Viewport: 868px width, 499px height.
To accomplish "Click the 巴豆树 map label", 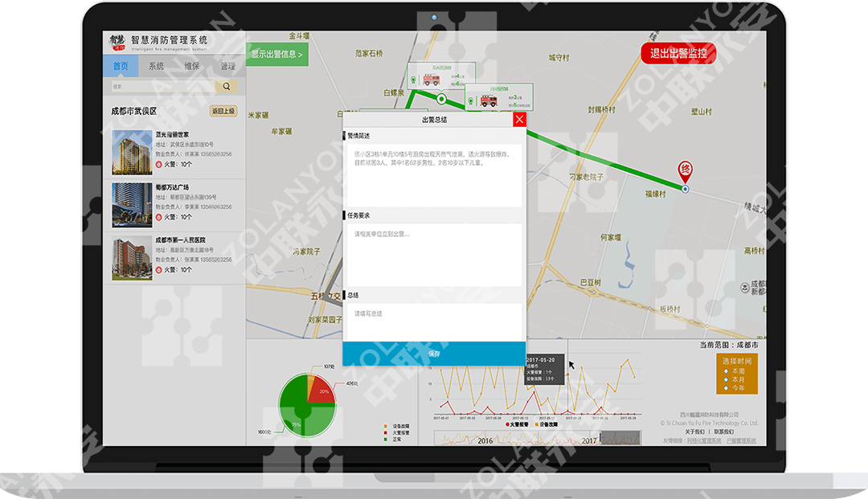I will click(591, 282).
